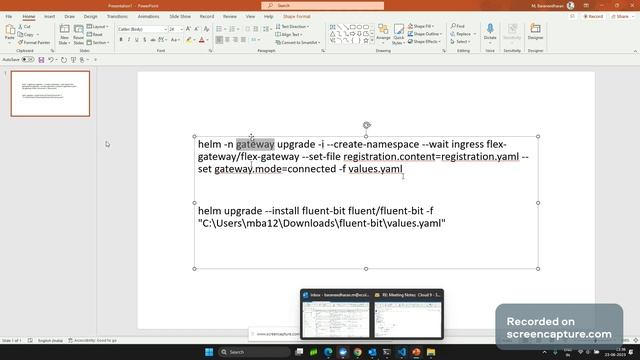Open the Inbox Outlook window preview

[x=336, y=314]
